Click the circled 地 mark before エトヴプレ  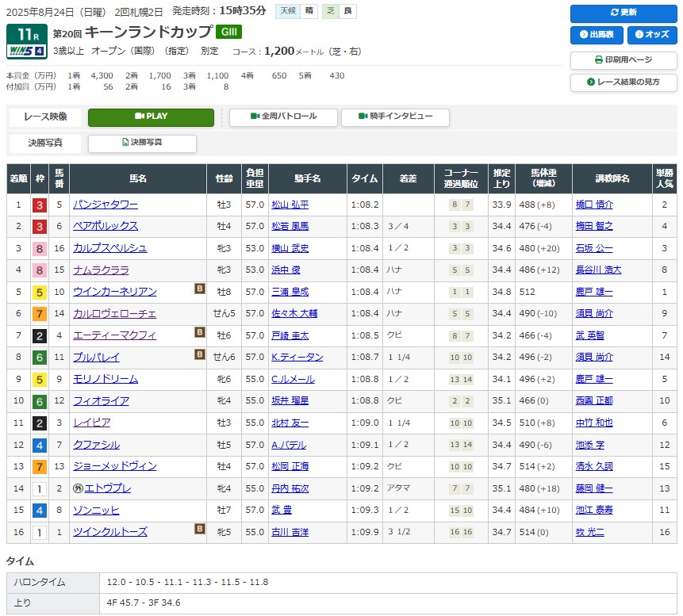click(78, 488)
